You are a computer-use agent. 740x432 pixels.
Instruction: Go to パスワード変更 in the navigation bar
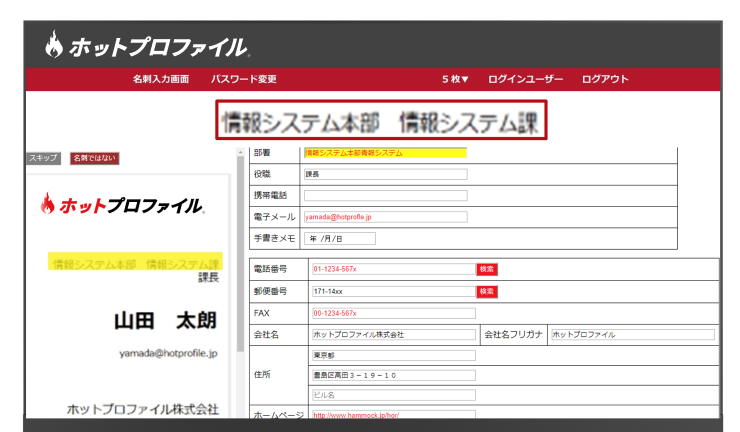[243, 79]
